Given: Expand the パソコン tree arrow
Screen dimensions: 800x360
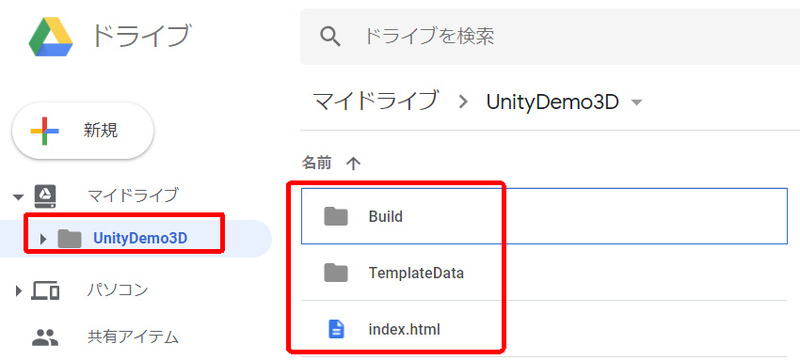Looking at the screenshot, I should (19, 291).
